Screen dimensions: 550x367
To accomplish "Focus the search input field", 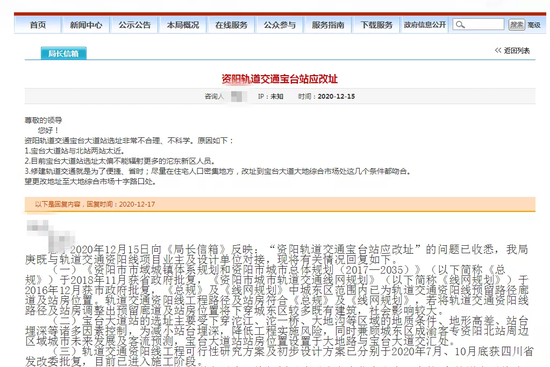I will tap(478, 25).
